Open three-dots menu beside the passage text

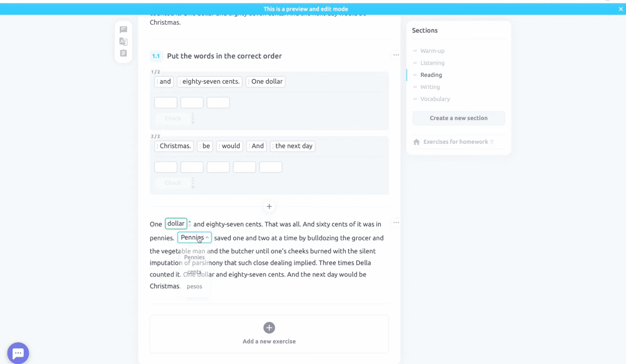396,223
